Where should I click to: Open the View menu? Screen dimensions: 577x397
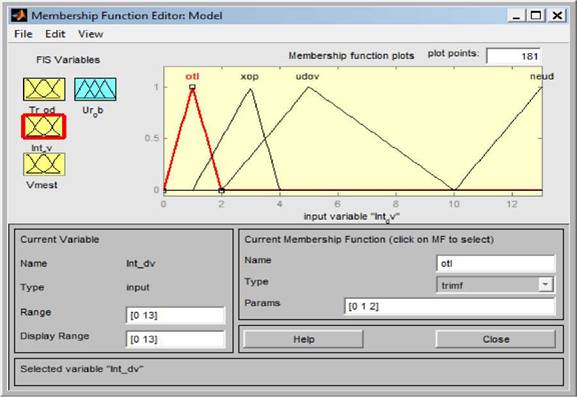coord(91,34)
